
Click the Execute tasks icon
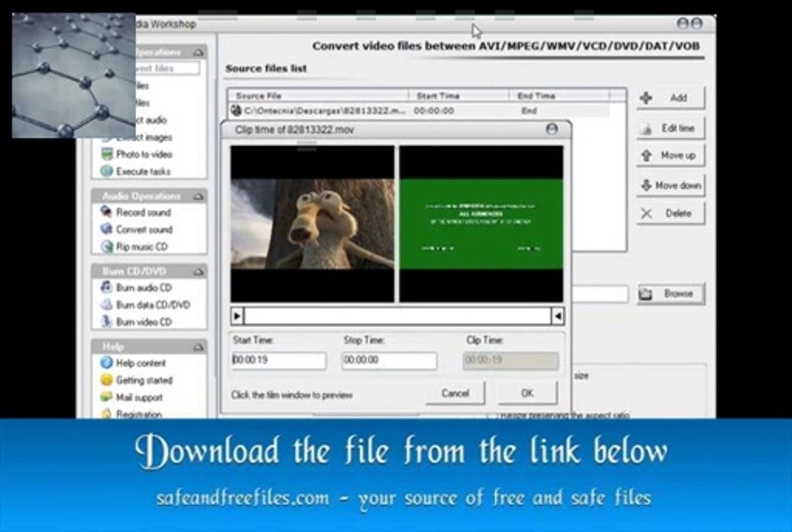tap(106, 171)
